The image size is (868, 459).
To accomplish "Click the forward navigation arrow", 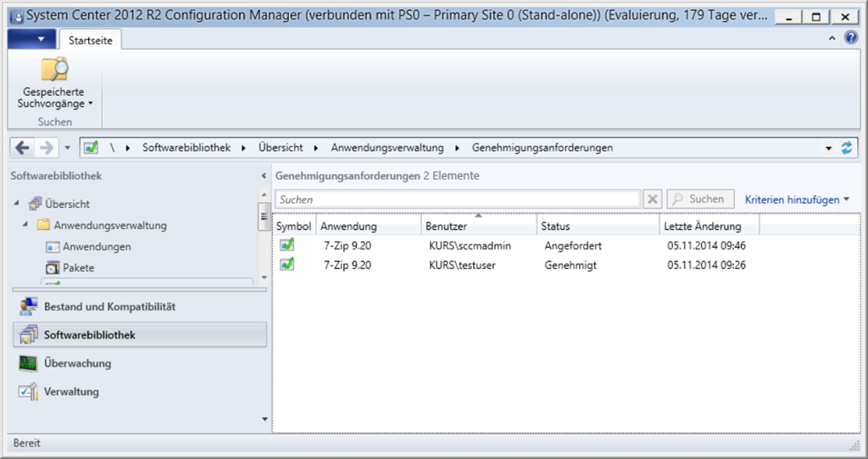I will coord(47,148).
